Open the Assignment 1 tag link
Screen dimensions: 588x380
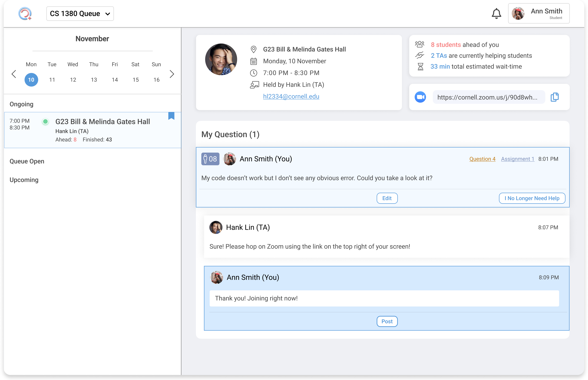517,159
